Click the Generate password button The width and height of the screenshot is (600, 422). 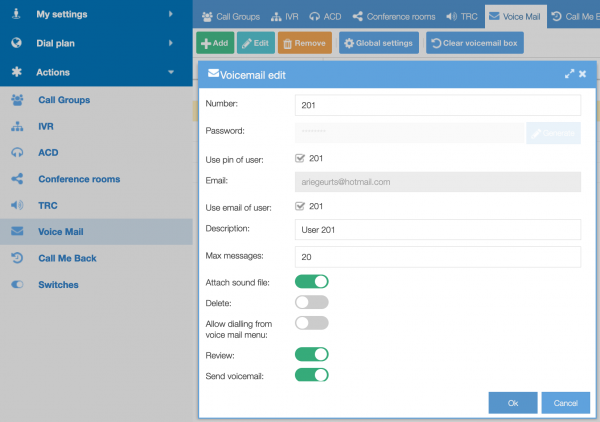[x=553, y=133]
